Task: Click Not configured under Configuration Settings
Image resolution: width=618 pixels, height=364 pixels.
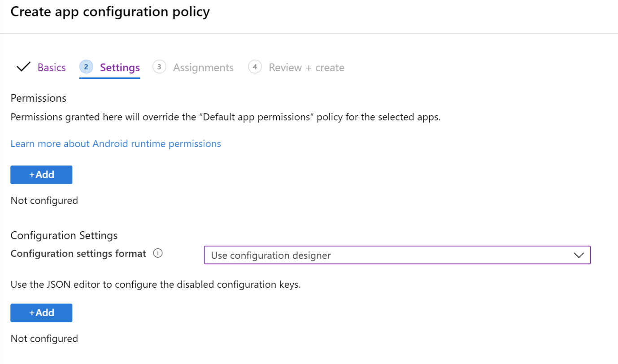Action: point(44,338)
